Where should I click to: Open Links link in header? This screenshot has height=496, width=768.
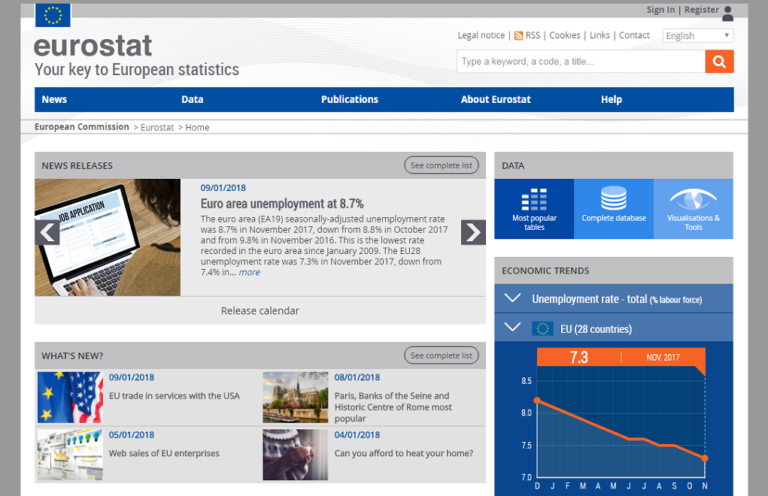pos(600,35)
